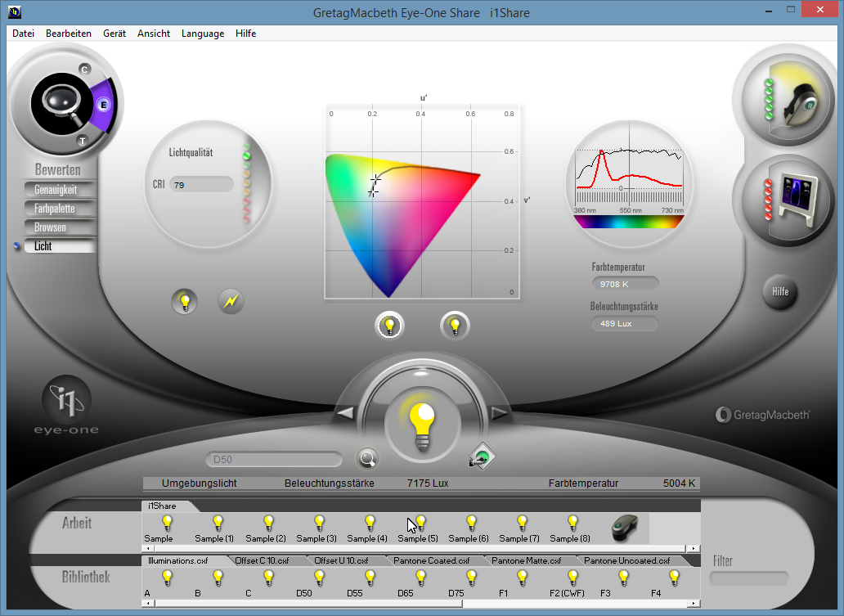Image resolution: width=844 pixels, height=616 pixels.
Task: Select Sample (1) bulb
Action: click(x=218, y=522)
